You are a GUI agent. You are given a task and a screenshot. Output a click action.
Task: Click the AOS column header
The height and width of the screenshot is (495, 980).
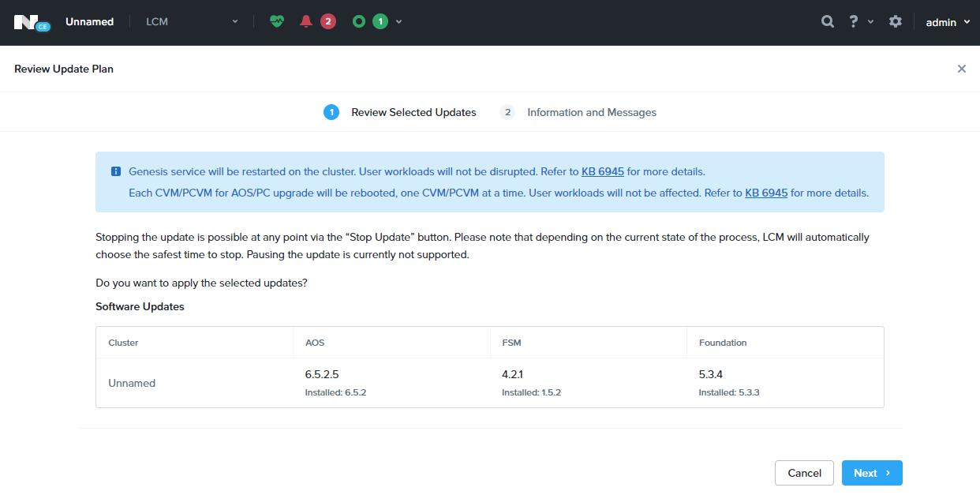click(315, 343)
